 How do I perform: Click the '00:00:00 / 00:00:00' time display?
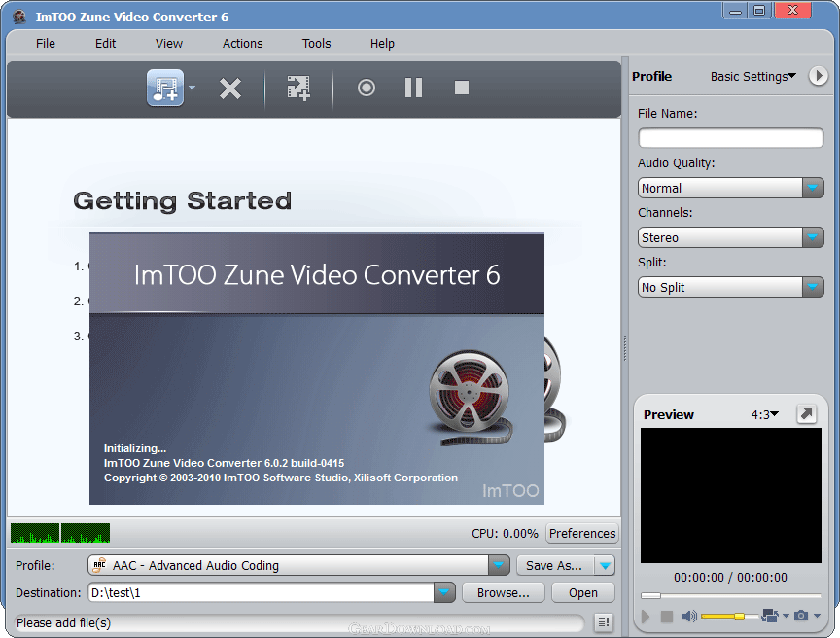[731, 578]
